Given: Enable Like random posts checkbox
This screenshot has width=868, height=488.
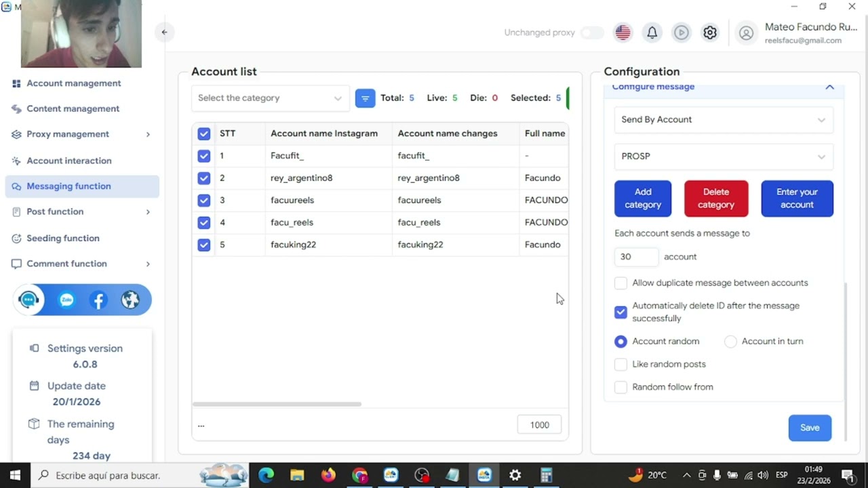Looking at the screenshot, I should tap(620, 364).
